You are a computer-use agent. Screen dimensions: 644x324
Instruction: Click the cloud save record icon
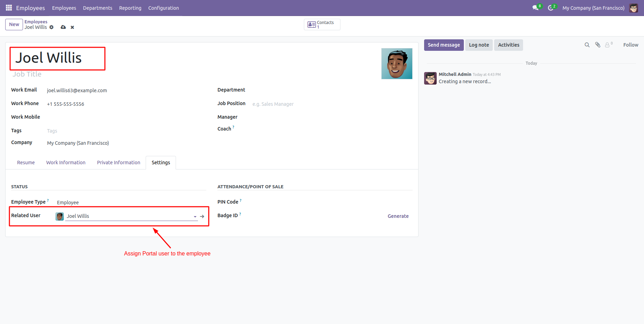pyautogui.click(x=63, y=27)
